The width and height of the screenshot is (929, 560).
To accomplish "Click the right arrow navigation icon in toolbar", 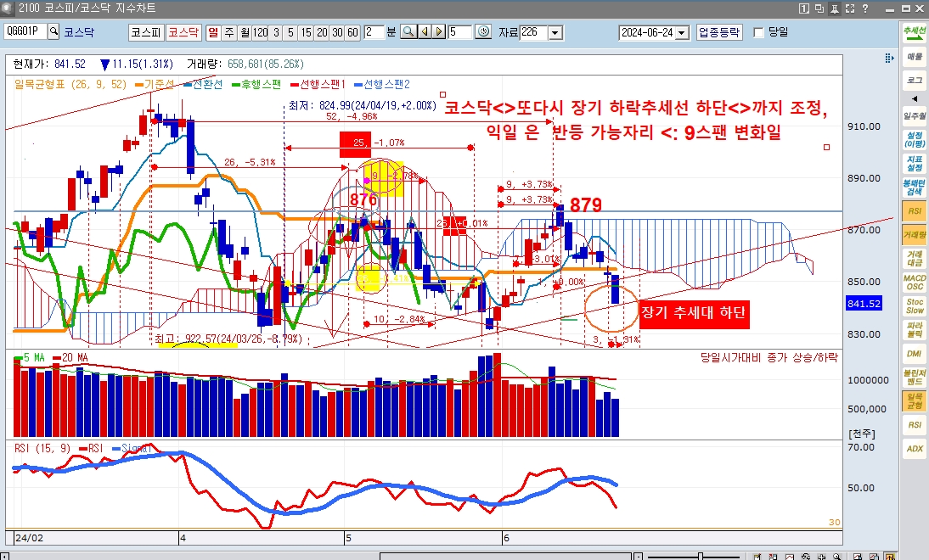I will click(x=439, y=32).
